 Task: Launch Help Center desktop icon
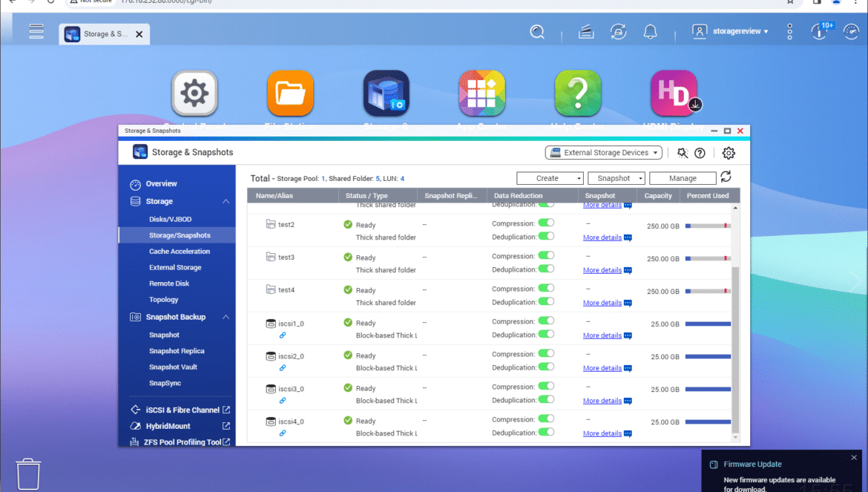(578, 93)
